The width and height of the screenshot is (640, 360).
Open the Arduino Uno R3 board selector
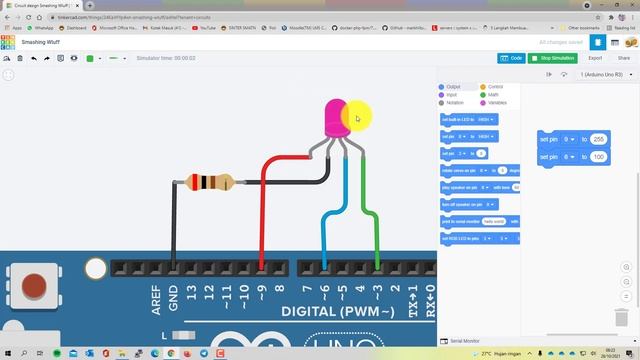point(606,75)
